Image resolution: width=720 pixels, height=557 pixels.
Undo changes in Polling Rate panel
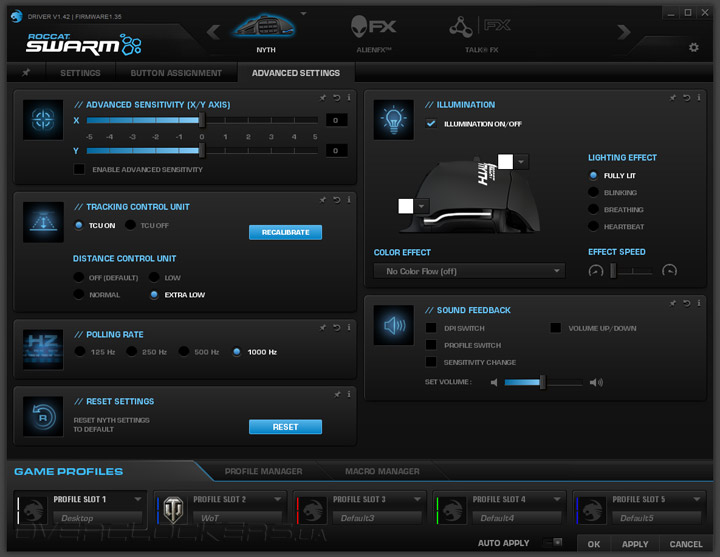coord(337,327)
